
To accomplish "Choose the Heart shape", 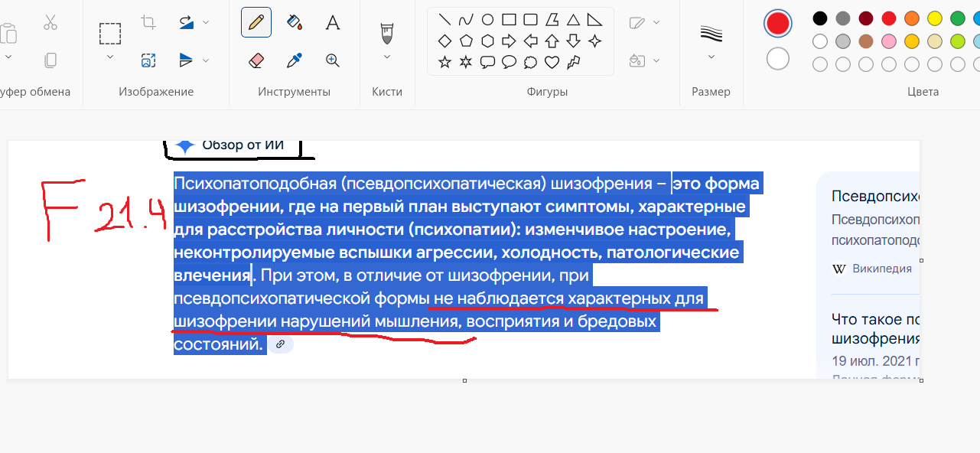I will click(552, 62).
